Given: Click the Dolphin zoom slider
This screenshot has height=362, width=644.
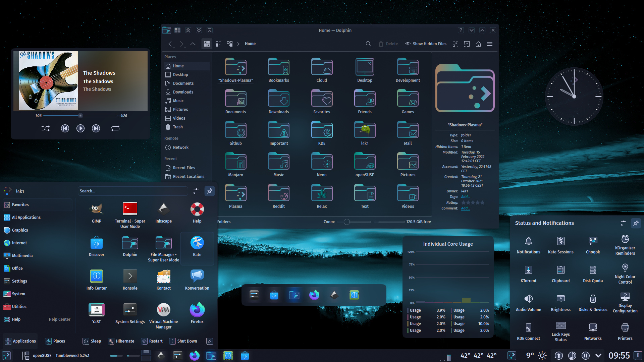Looking at the screenshot, I should coord(354,222).
